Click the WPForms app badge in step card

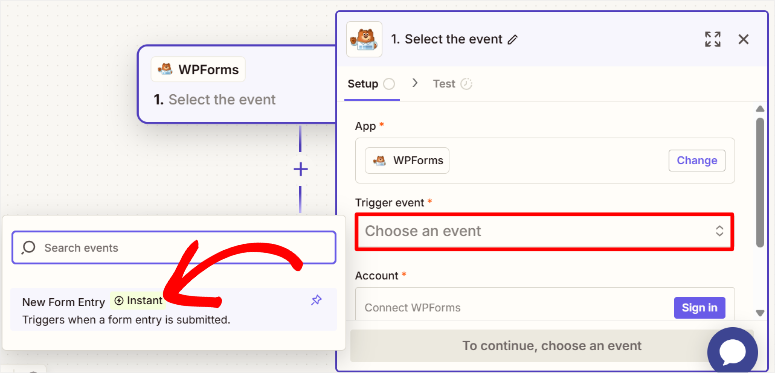(x=198, y=70)
